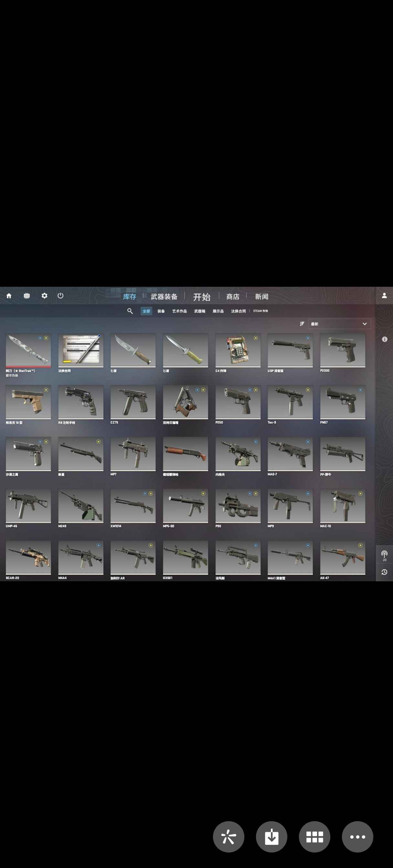Switch to the 库存 tab

(130, 296)
